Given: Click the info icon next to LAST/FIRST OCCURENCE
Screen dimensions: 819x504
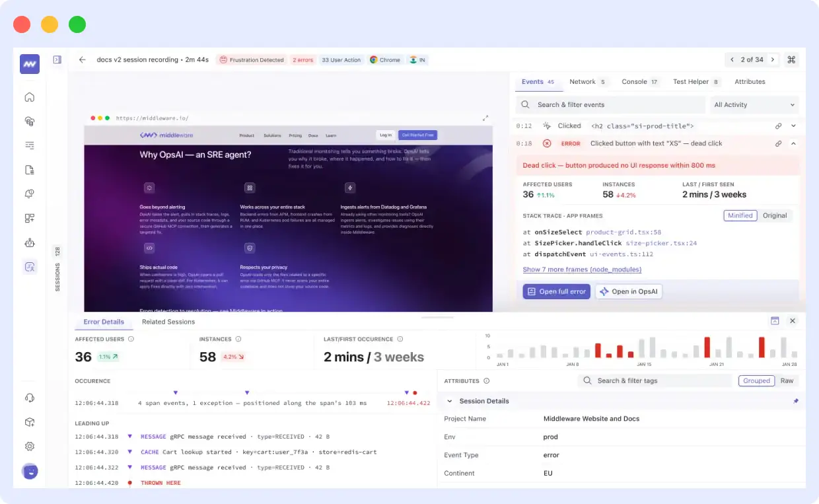Looking at the screenshot, I should pyautogui.click(x=400, y=339).
